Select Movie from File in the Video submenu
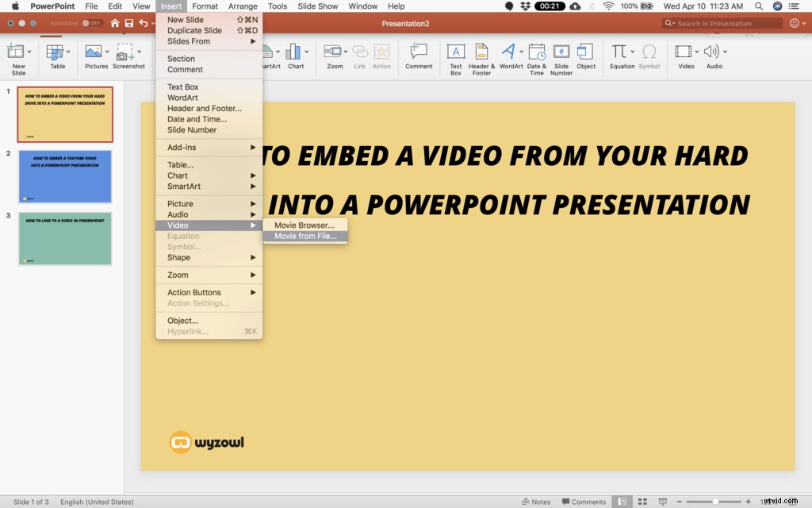 [304, 236]
